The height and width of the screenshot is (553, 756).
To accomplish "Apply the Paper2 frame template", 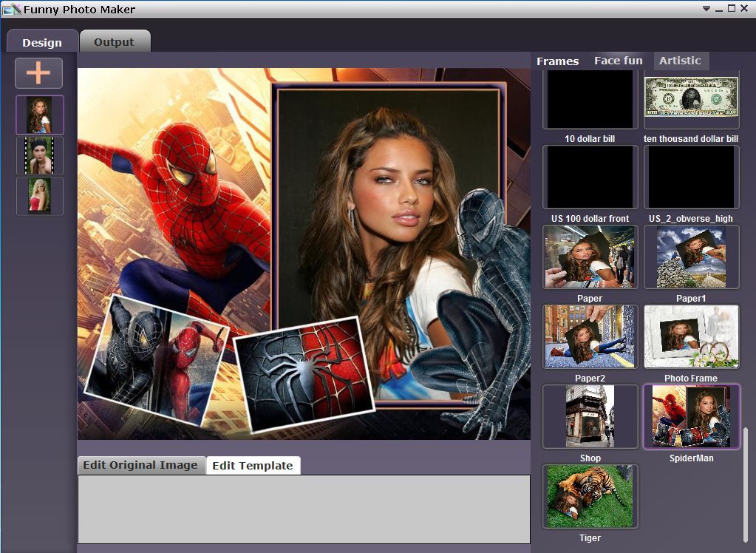I will tap(590, 336).
